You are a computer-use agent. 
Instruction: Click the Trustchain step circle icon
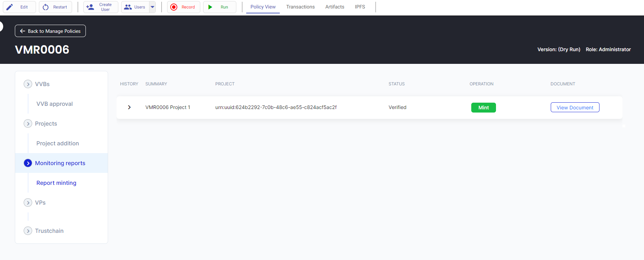click(x=28, y=231)
